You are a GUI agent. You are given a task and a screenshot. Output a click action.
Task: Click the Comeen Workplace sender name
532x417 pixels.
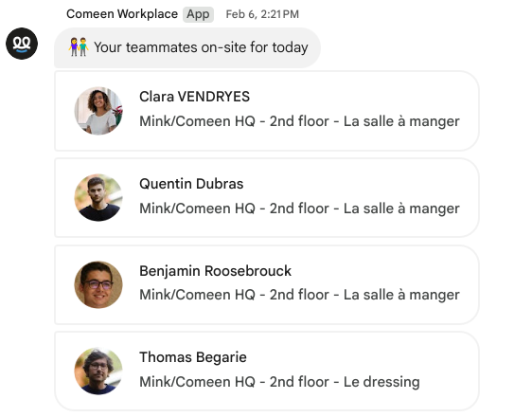point(122,14)
